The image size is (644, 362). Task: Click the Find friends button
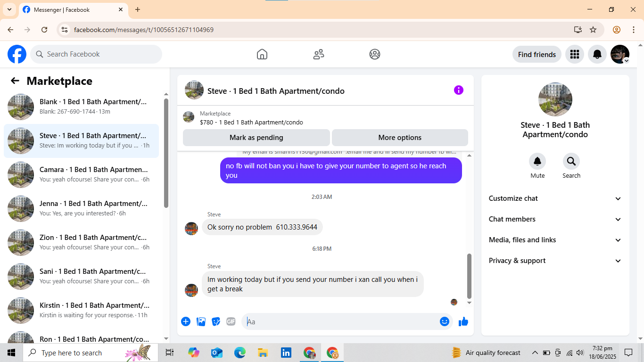click(537, 54)
